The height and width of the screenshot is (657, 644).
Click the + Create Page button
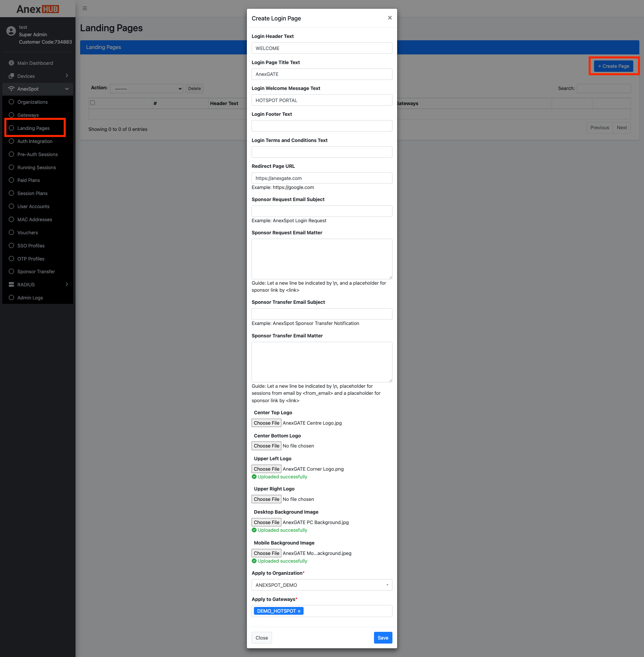613,66
